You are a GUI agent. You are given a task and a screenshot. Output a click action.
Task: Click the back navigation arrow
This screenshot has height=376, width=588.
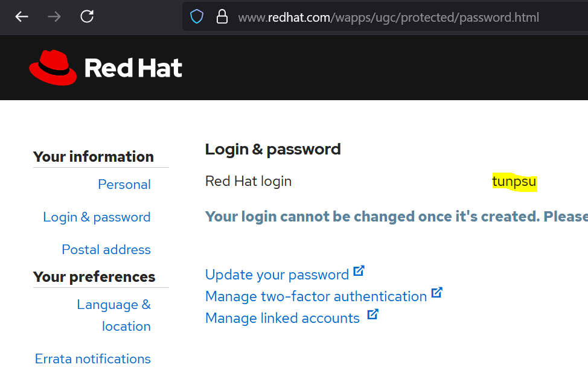pos(22,16)
